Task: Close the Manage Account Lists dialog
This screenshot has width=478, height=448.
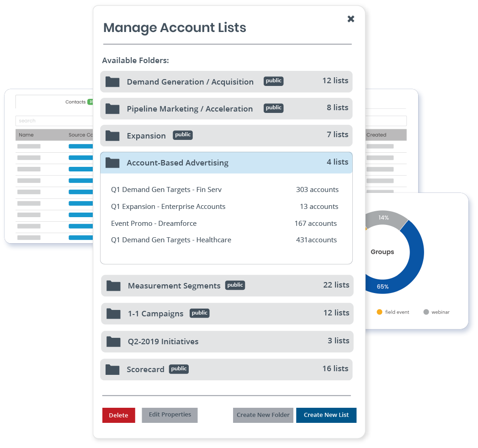Action: [x=351, y=19]
